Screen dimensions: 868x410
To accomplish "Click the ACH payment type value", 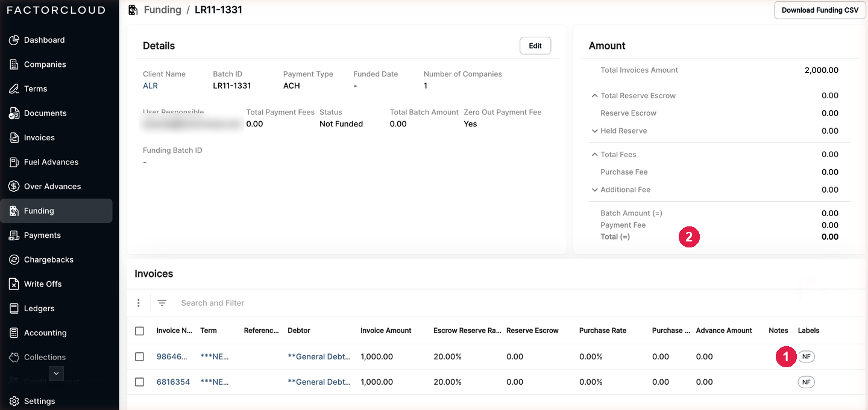I will [x=292, y=85].
